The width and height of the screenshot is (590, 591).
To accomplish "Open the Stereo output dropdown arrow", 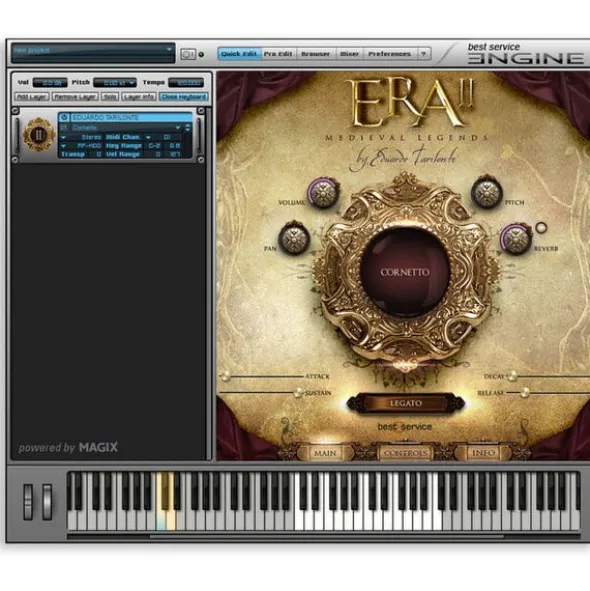I will tap(63, 137).
